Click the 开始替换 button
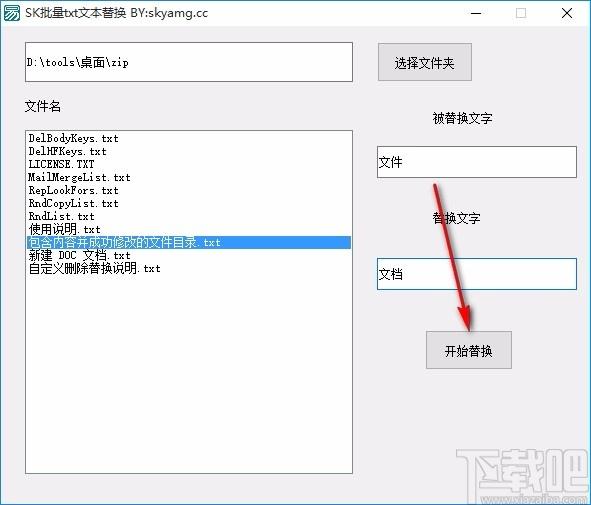Screen dimensions: 591x505 point(469,350)
